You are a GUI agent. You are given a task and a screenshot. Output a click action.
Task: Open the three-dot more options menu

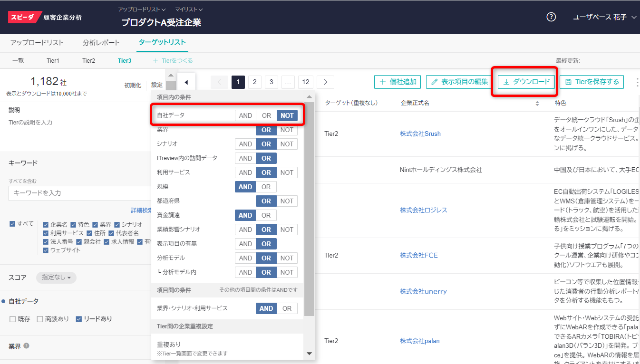pos(637,82)
